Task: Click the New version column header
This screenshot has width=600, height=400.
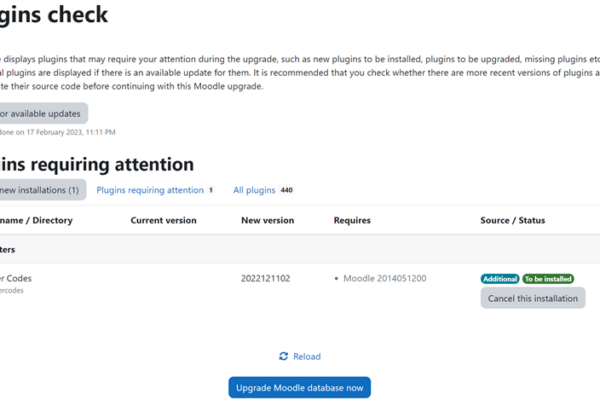Action: (x=267, y=220)
